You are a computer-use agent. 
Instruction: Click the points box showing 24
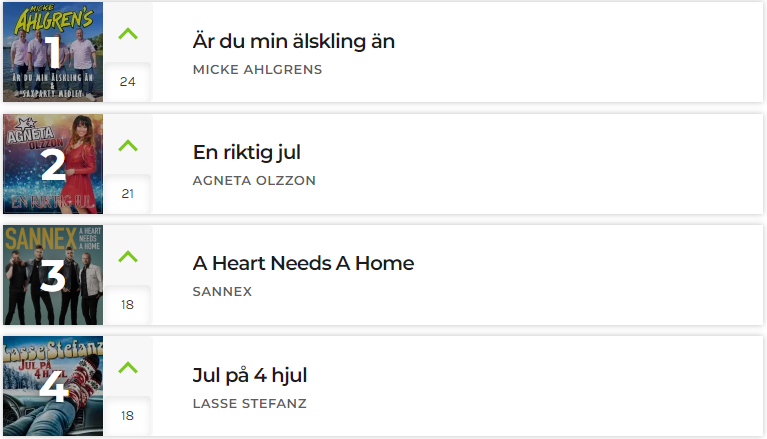(x=128, y=82)
